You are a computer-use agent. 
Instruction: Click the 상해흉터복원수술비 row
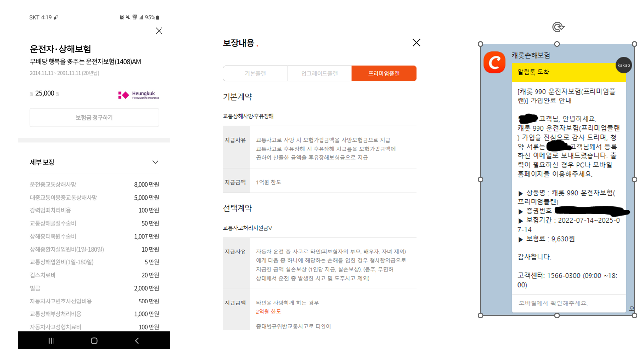point(94,236)
